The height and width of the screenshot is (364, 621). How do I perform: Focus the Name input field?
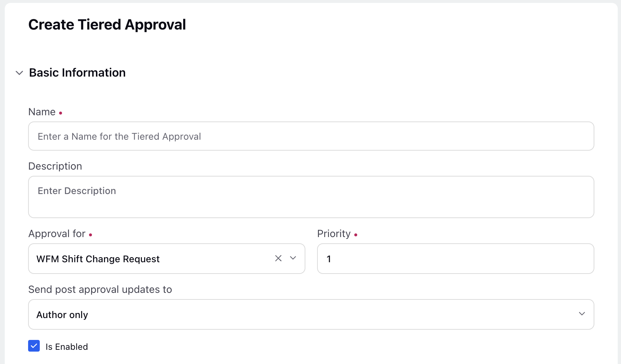point(311,136)
